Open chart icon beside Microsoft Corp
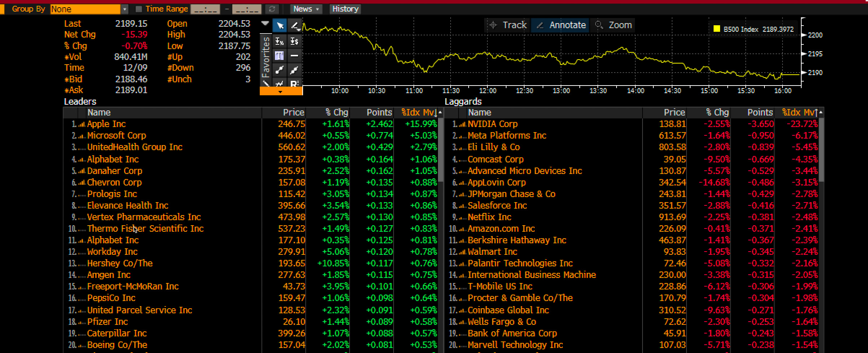 pos(82,136)
